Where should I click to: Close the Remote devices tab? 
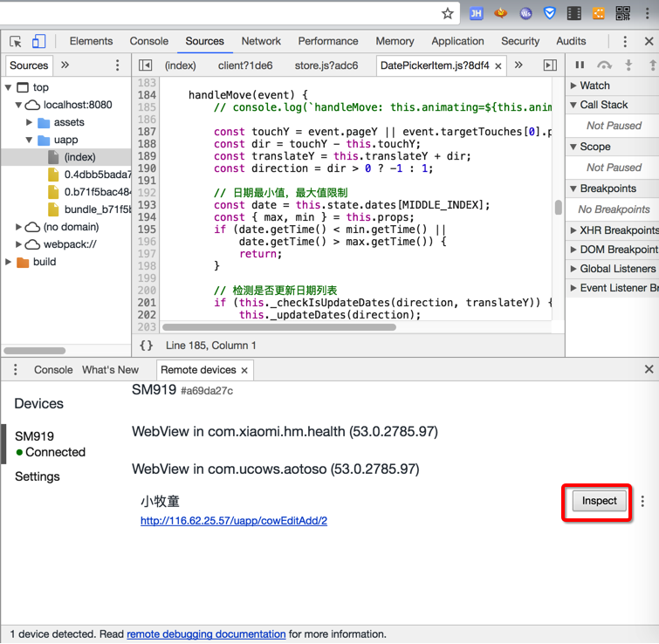[244, 371]
